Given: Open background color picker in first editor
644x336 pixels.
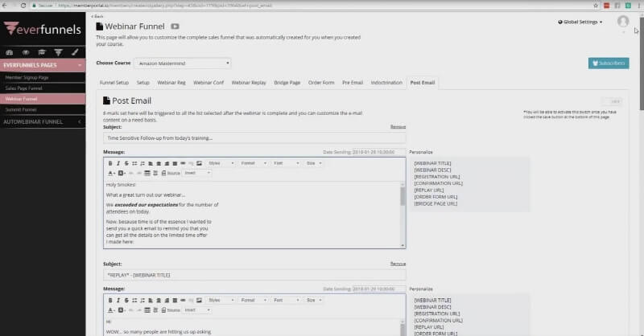Looking at the screenshot, I should coord(122,173).
